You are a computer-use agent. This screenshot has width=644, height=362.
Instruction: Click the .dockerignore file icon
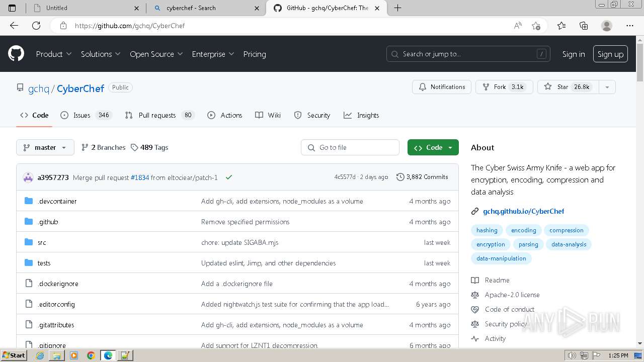point(29,284)
